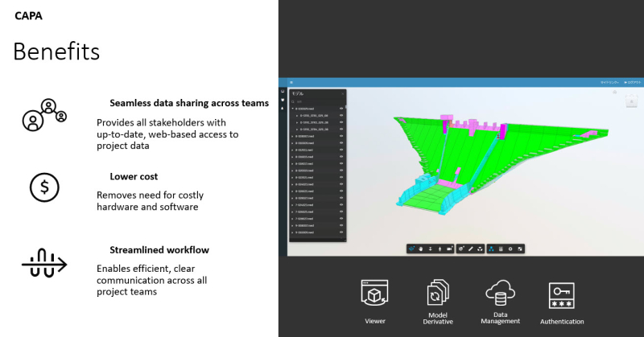
Task: Toggle eye icon on last model list row
Action: 342,232
